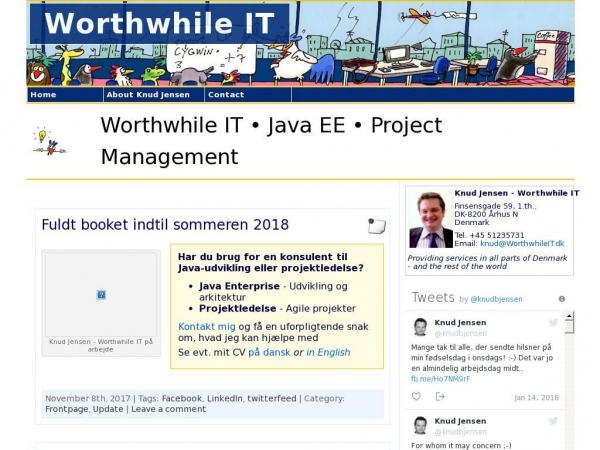
Task: Click Knud Jensen portrait photo in sidebar
Action: (431, 219)
